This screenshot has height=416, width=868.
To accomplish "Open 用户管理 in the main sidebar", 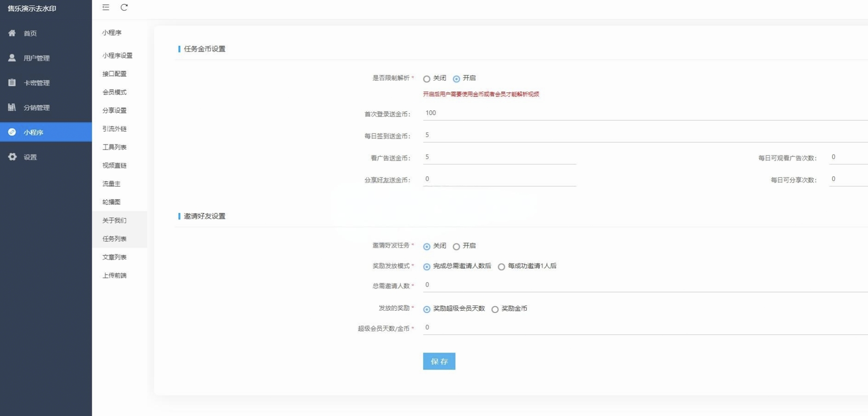I will tap(46, 58).
